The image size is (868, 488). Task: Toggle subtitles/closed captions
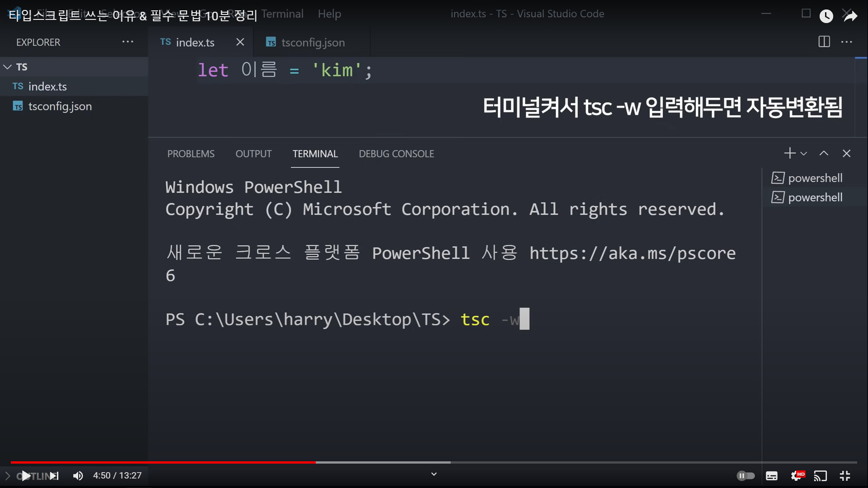click(772, 476)
